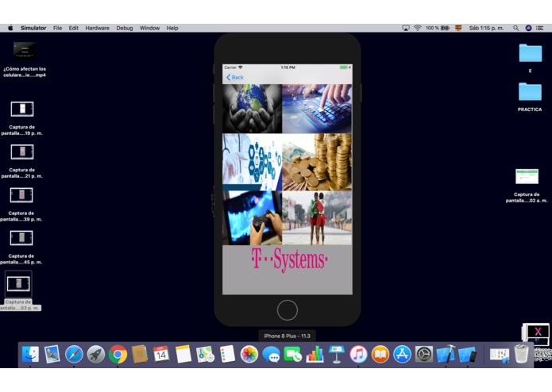Open Spotlight search magnifier
The height and width of the screenshot is (392, 552).
click(x=515, y=28)
